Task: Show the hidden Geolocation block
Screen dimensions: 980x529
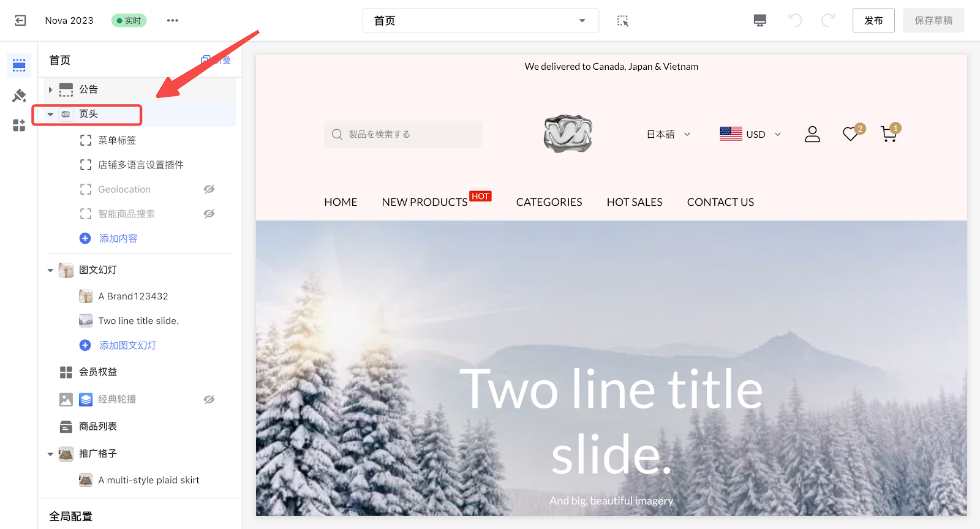Action: point(209,189)
